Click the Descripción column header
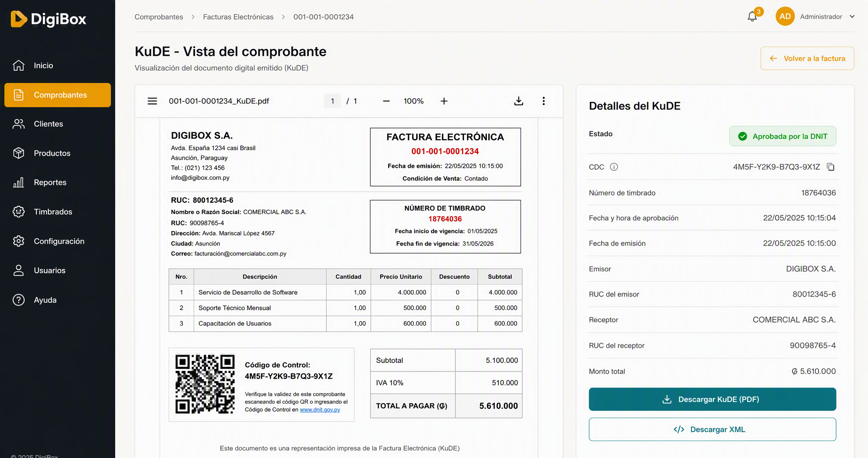Screen dimensions: 868x458 pyautogui.click(x=260, y=276)
